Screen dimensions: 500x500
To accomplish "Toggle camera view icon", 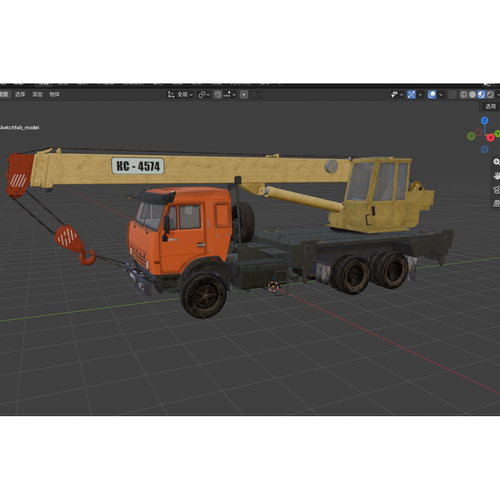I will pyautogui.click(x=496, y=190).
